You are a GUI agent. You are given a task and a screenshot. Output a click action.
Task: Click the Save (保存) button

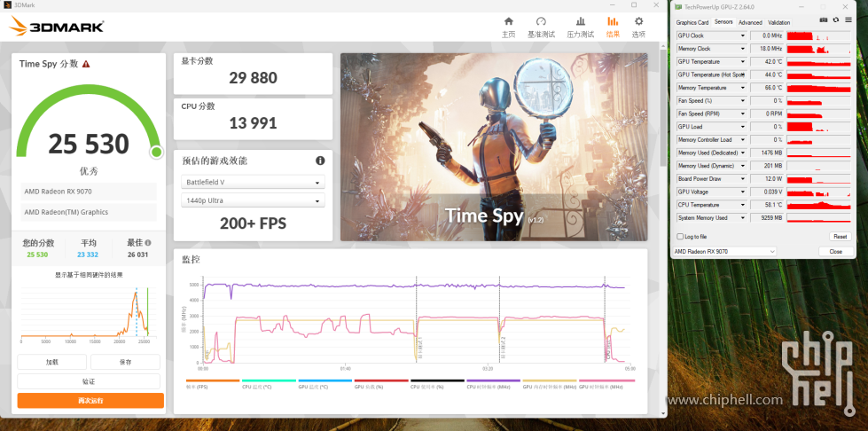point(125,363)
